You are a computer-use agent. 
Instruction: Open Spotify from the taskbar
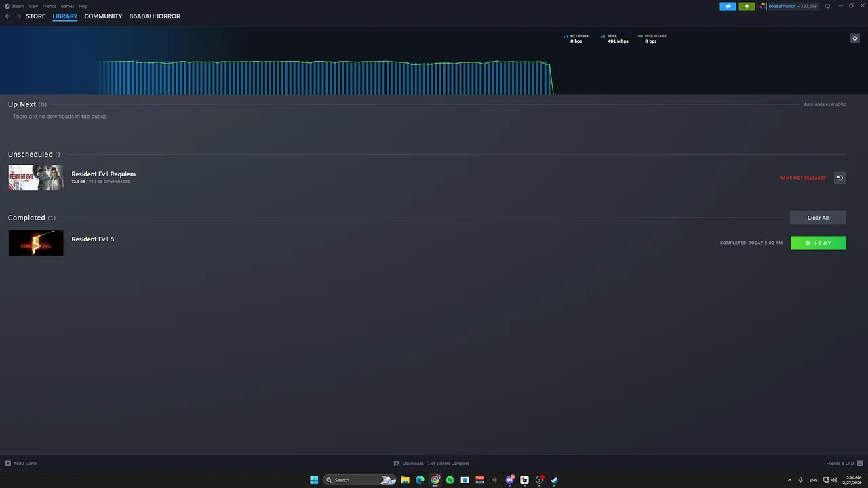(450, 480)
